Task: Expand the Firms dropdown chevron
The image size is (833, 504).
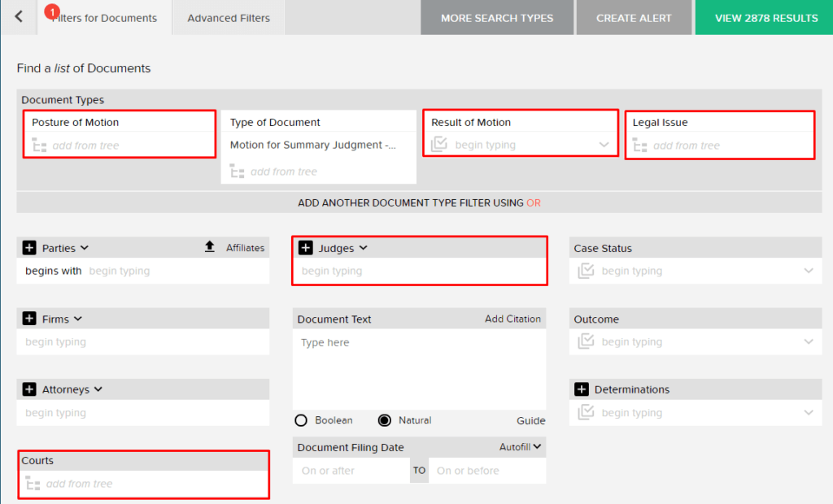Action: 78,319
